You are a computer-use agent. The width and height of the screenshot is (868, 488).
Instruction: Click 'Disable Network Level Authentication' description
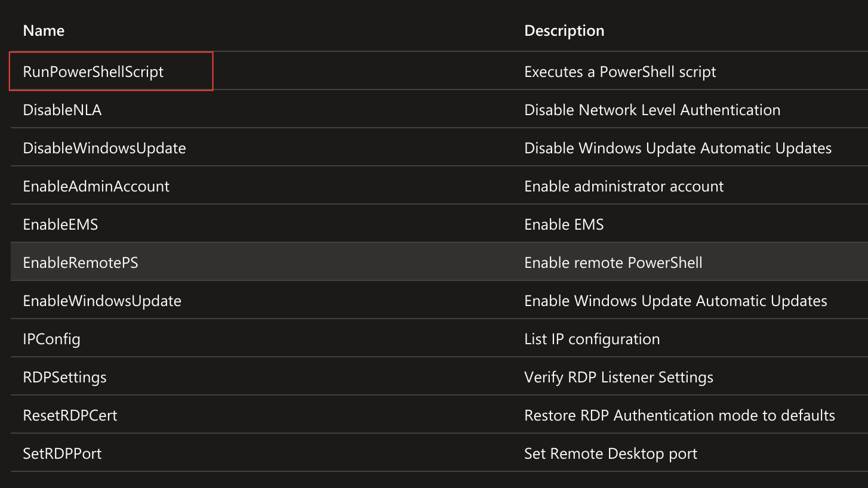[x=652, y=110]
